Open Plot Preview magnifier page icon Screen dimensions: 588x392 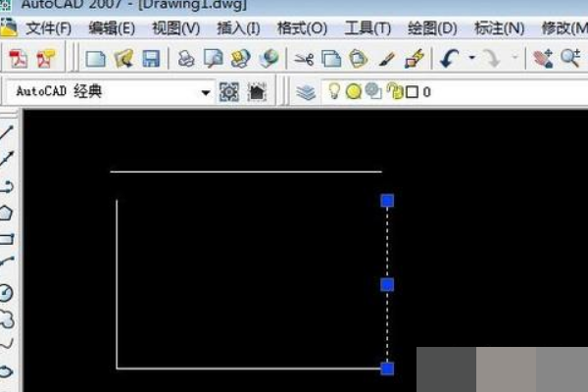click(213, 59)
